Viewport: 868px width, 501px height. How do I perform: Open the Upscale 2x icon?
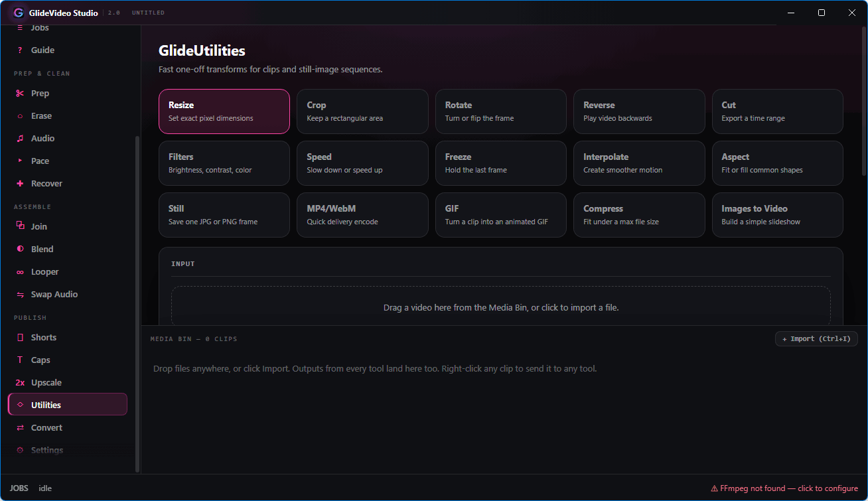(20, 383)
